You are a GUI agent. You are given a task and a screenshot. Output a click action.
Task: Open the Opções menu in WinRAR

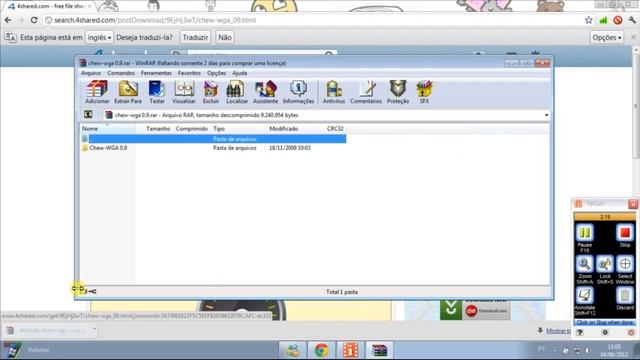(x=216, y=73)
